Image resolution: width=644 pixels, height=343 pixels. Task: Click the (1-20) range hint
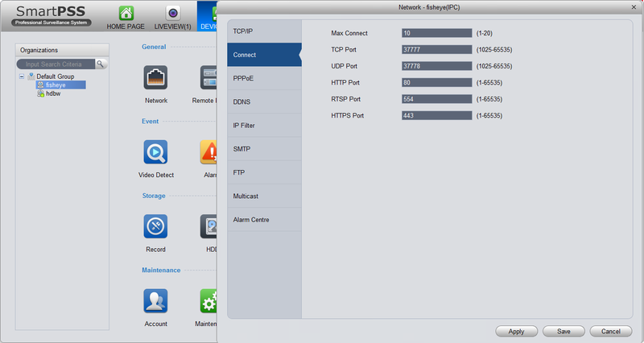[x=485, y=33]
